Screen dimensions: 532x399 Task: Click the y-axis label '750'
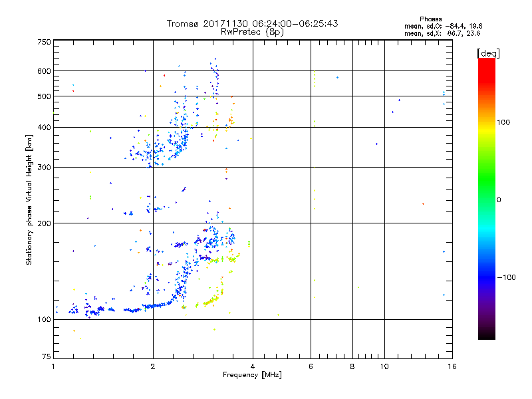coord(44,43)
